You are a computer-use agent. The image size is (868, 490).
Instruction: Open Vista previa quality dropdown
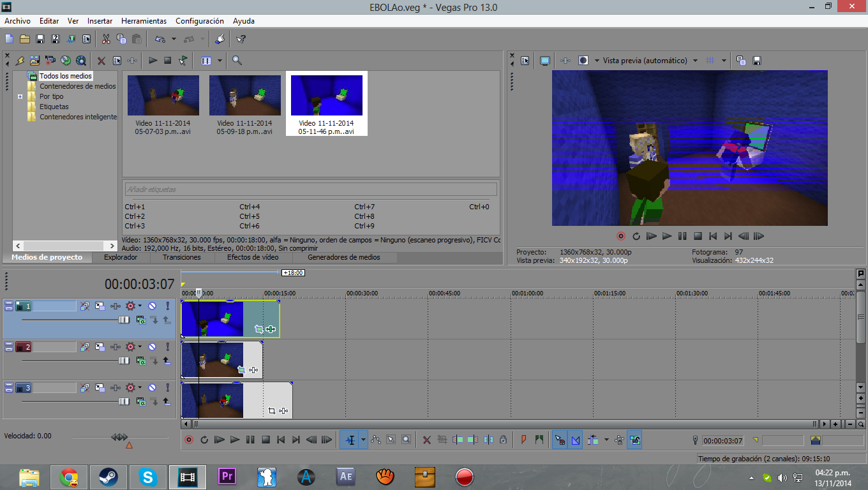tap(694, 61)
